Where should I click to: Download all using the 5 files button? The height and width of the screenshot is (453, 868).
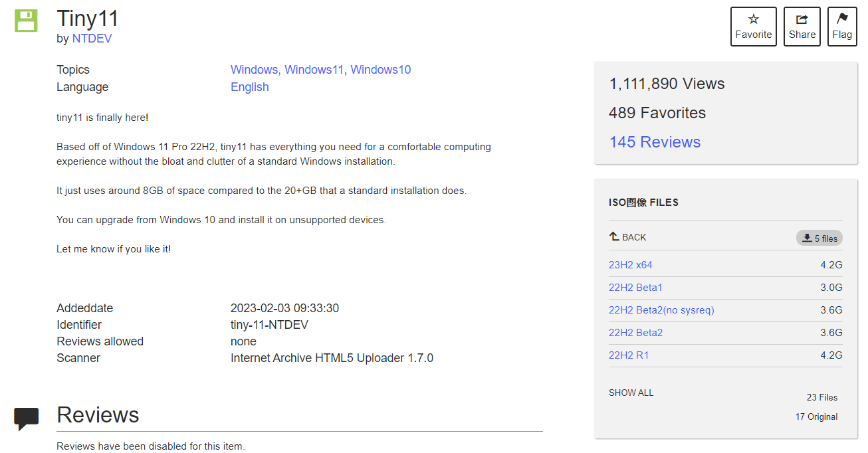coord(819,238)
